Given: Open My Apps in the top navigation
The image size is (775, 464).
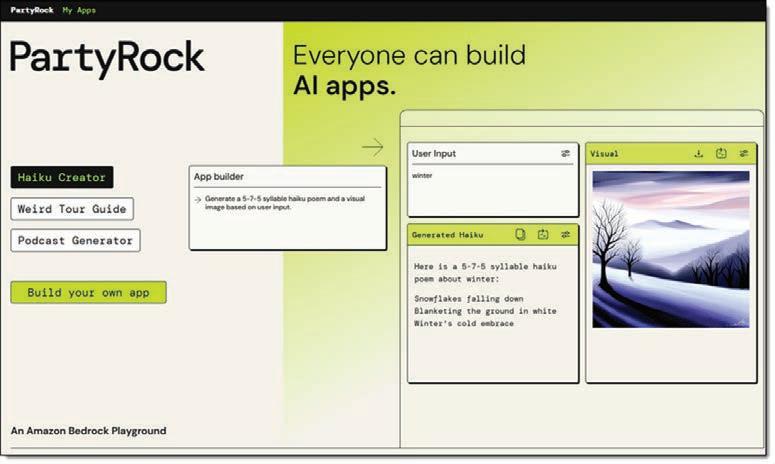Looking at the screenshot, I should coord(79,10).
